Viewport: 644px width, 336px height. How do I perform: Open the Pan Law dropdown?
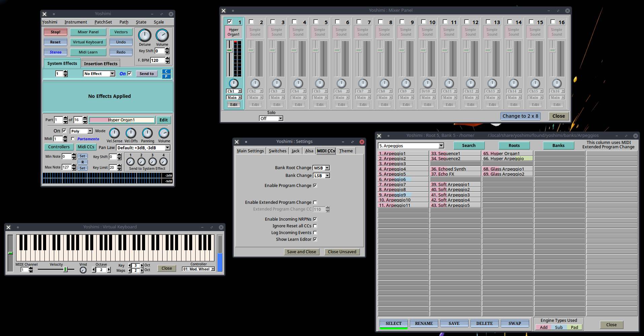click(x=143, y=148)
